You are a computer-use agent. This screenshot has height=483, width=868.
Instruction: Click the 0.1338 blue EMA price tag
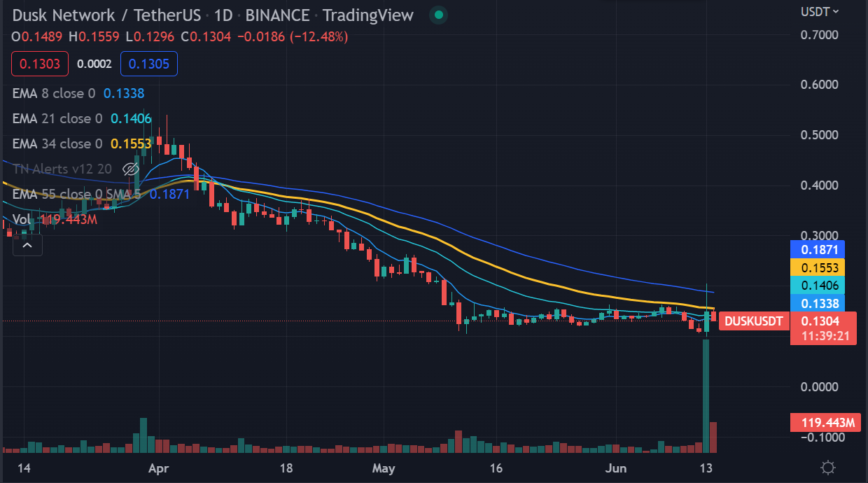coord(818,303)
